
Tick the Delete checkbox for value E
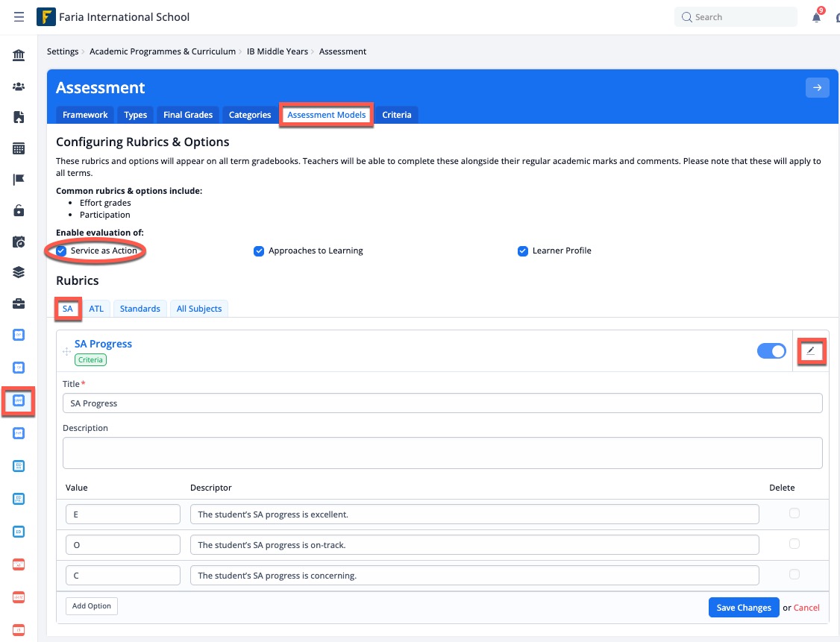click(794, 513)
